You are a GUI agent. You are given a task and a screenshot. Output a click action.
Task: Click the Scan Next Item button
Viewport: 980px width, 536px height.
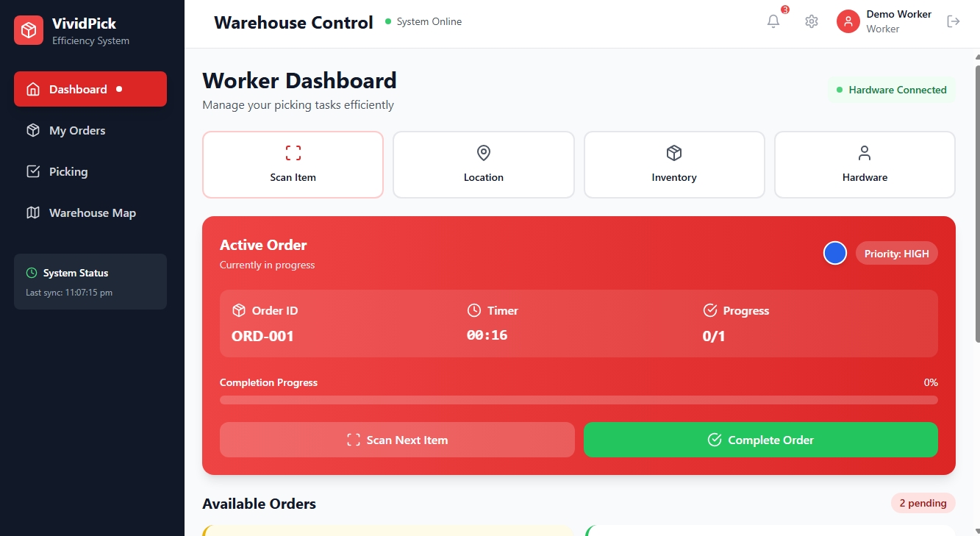397,440
